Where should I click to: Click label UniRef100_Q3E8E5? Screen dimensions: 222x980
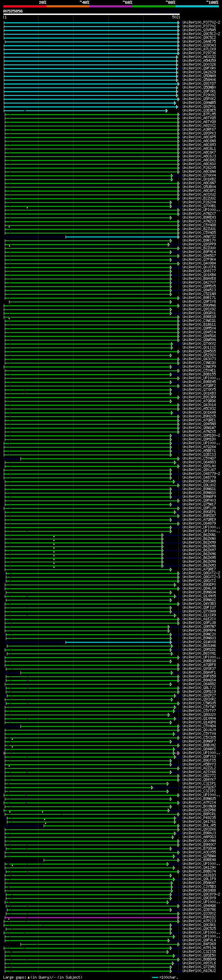(199, 110)
